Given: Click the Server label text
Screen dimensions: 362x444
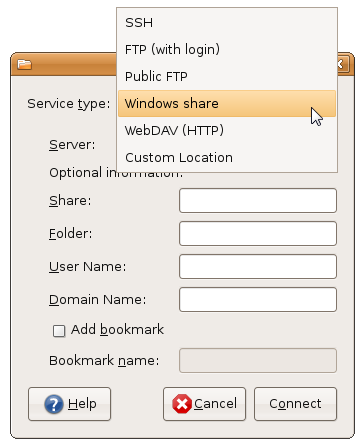Looking at the screenshot, I should point(72,145).
